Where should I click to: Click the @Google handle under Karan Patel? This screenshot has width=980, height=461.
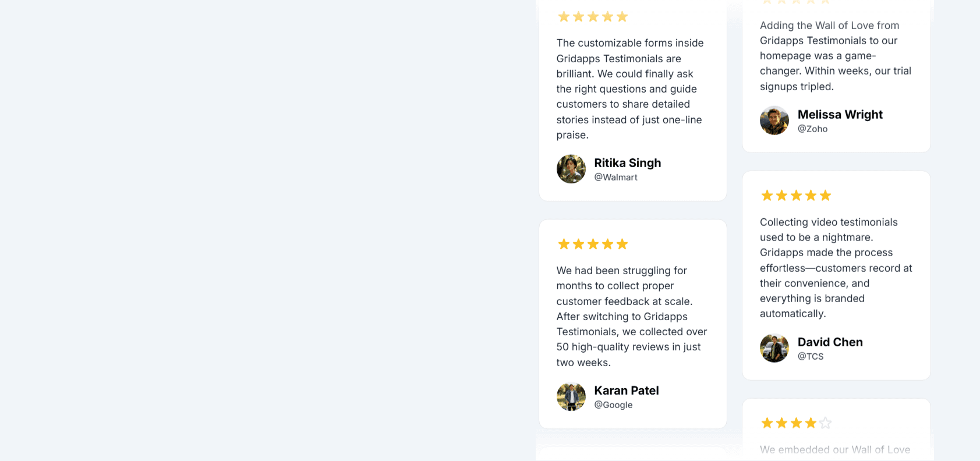pyautogui.click(x=613, y=405)
